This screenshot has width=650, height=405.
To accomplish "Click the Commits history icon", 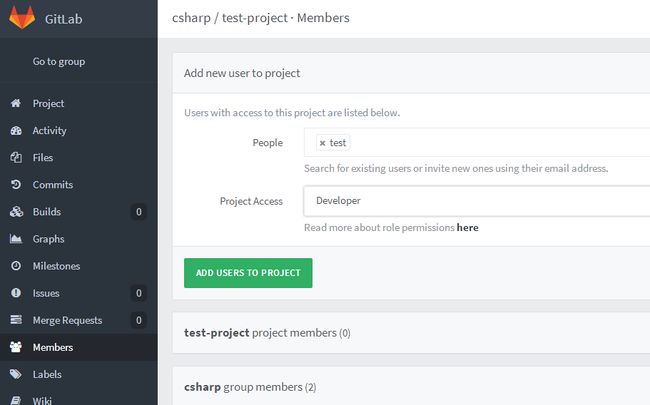I will (x=16, y=184).
